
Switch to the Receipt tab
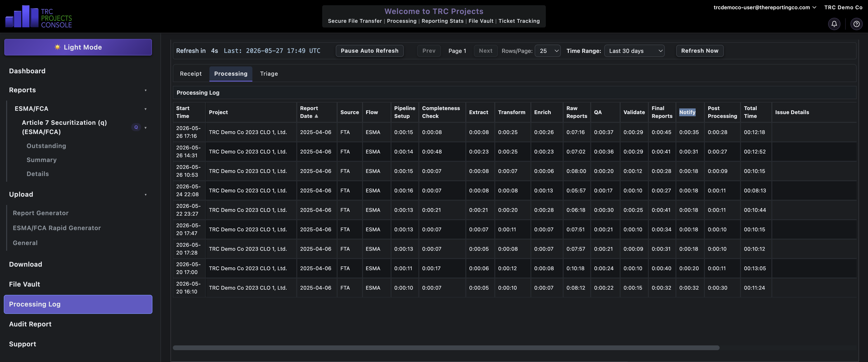tap(191, 74)
